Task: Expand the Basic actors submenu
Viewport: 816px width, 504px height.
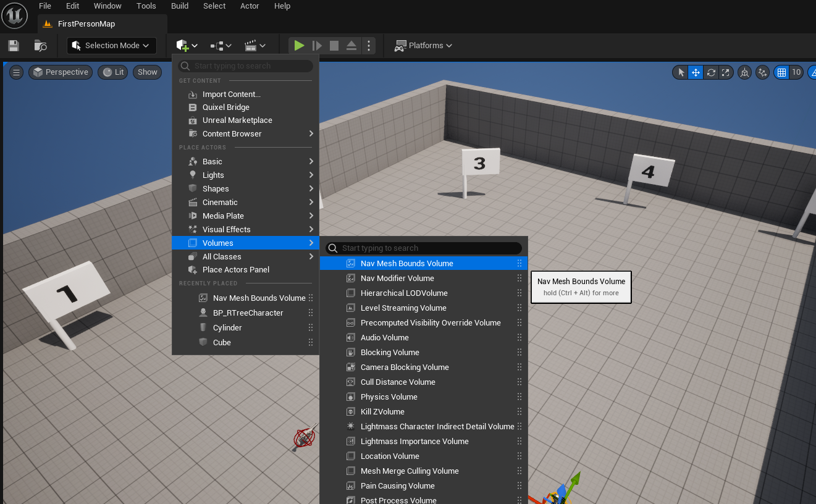Action: [245, 162]
